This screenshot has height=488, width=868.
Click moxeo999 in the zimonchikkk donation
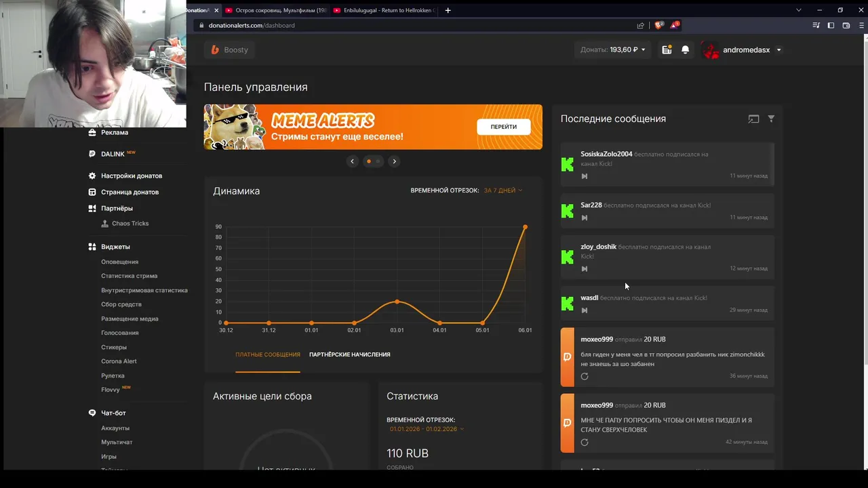coord(597,339)
